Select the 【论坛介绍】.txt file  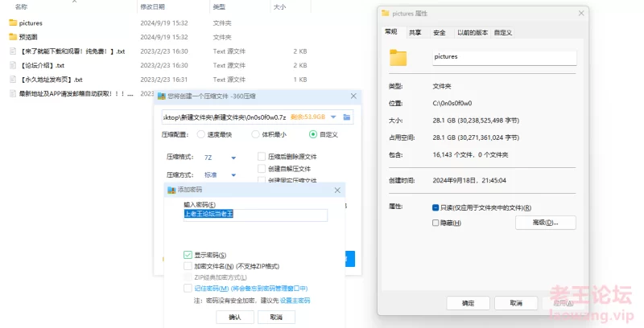pos(42,65)
